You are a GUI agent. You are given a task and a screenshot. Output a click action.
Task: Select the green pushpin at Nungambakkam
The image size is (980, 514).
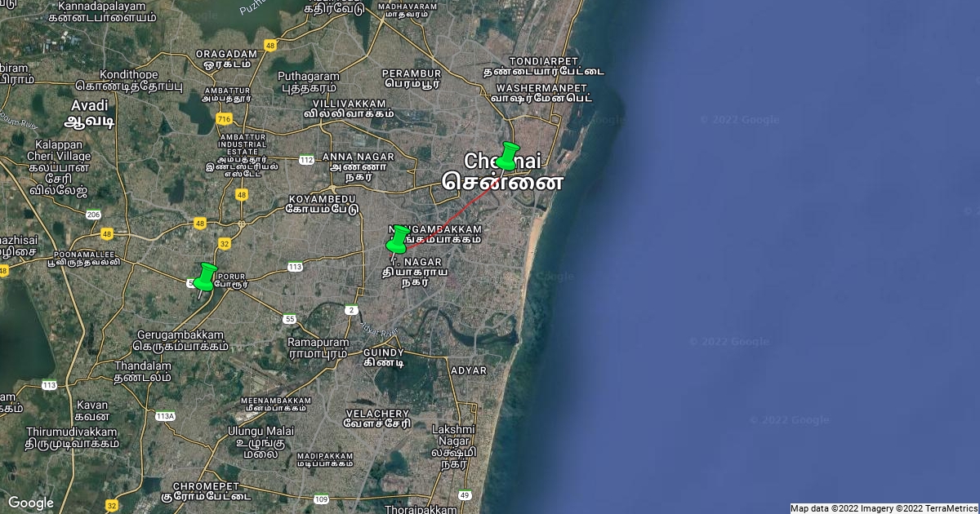398,240
